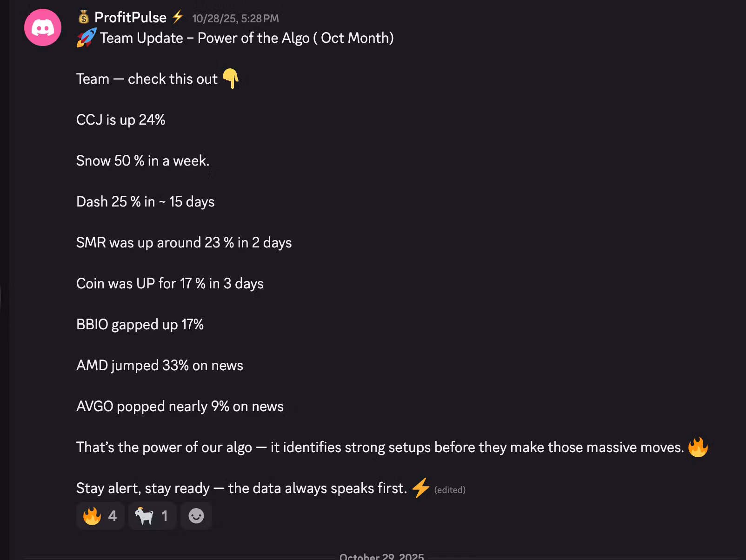Click the 'BBIO gapped up 17%' line
746x560 pixels.
[140, 324]
